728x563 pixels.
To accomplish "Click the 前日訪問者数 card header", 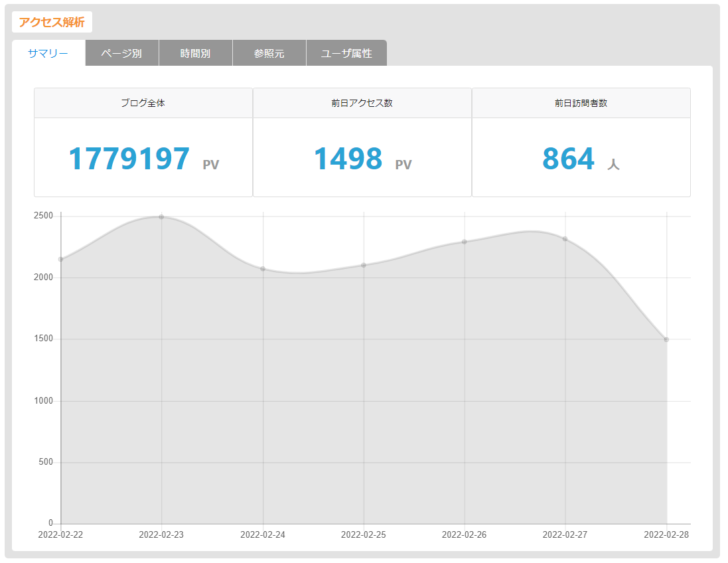I will pyautogui.click(x=581, y=103).
